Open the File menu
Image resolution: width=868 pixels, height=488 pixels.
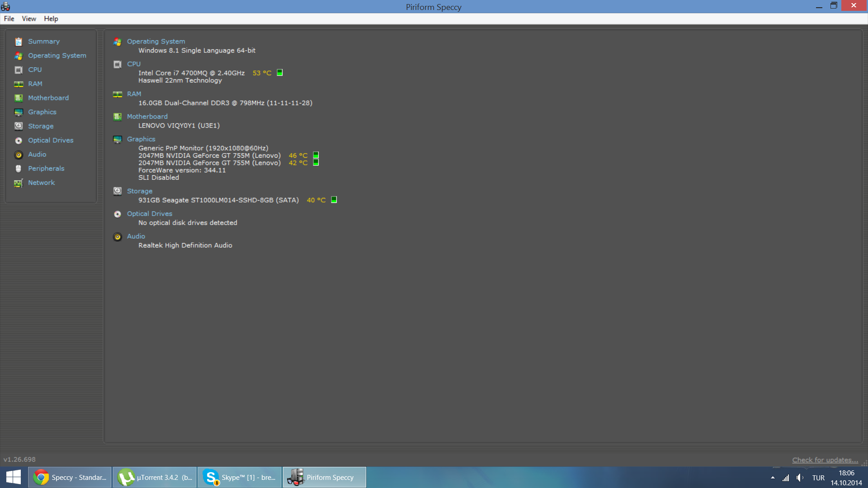tap(9, 19)
